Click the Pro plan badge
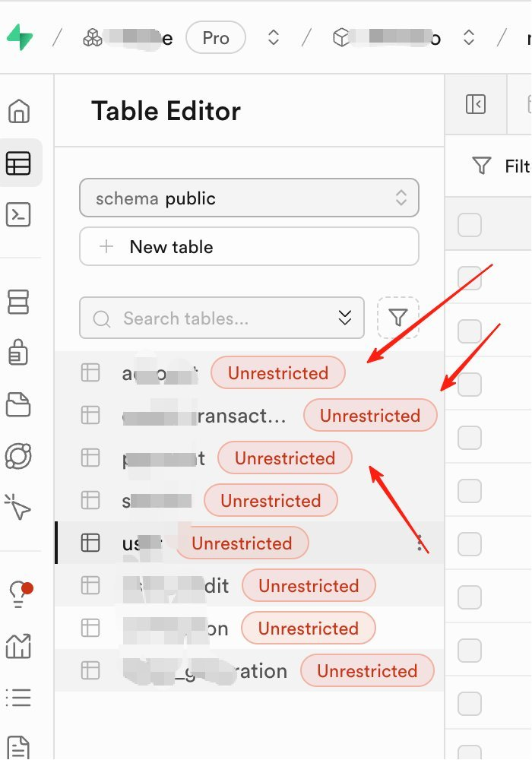The image size is (532, 760). [216, 38]
